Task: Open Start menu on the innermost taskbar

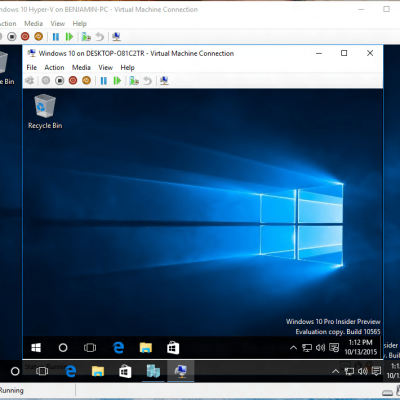Action: pyautogui.click(x=36, y=348)
